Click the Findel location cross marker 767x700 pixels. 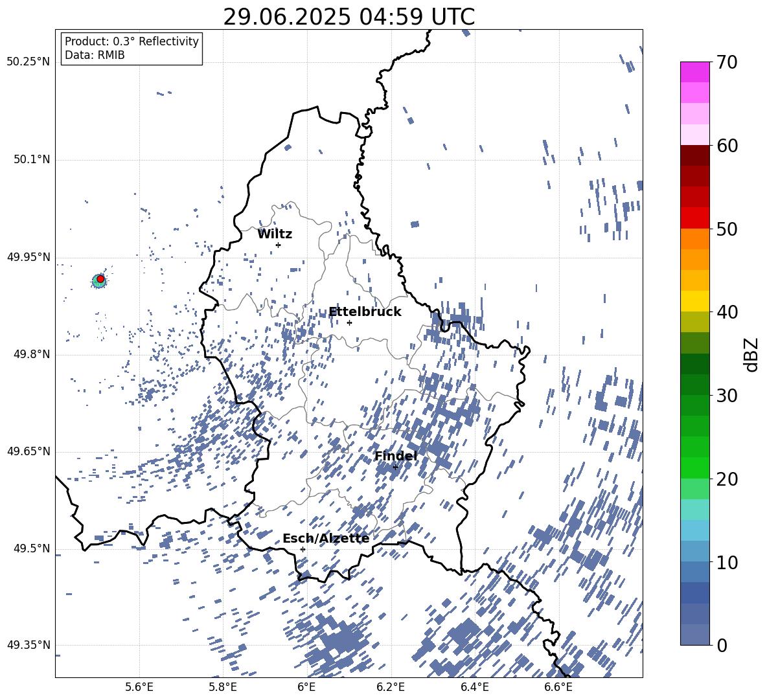tap(395, 468)
